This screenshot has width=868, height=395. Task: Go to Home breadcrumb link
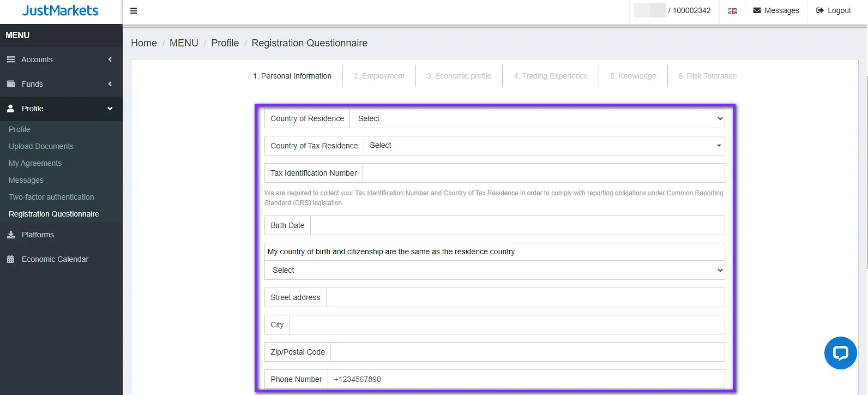(x=144, y=43)
